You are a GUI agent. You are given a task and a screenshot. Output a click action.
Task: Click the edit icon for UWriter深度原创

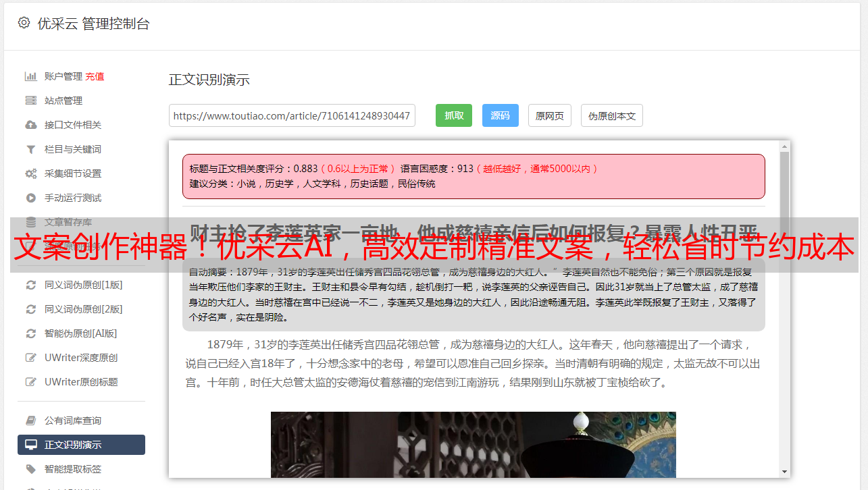coord(31,358)
